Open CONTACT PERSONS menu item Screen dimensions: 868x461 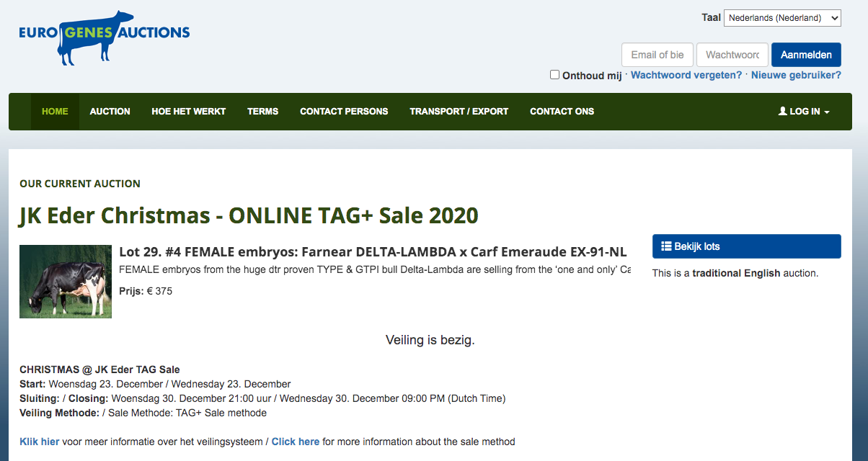344,112
